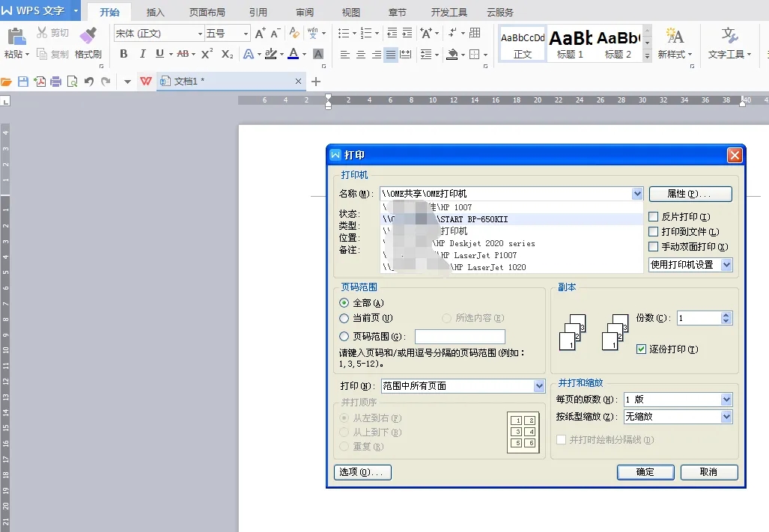Image resolution: width=769 pixels, height=532 pixels.
Task: Switch to the 开发工具 ribbon tab
Action: [x=449, y=12]
